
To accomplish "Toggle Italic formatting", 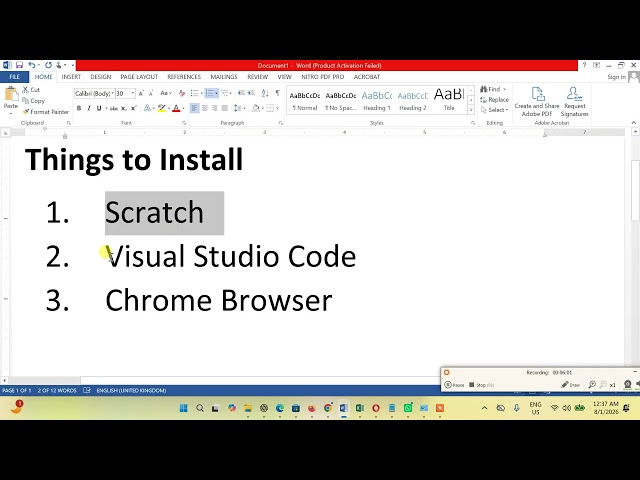I will click(89, 109).
